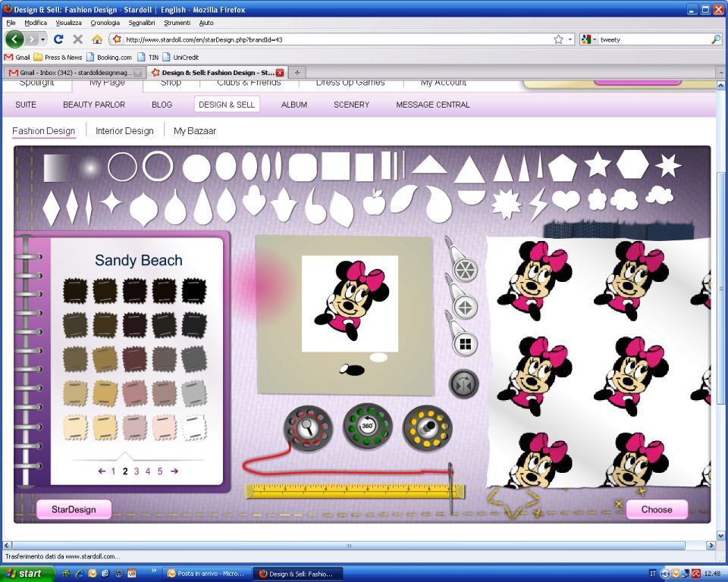The image size is (728, 582).
Task: Open MESSAGE CENTRAL
Action: 433,105
